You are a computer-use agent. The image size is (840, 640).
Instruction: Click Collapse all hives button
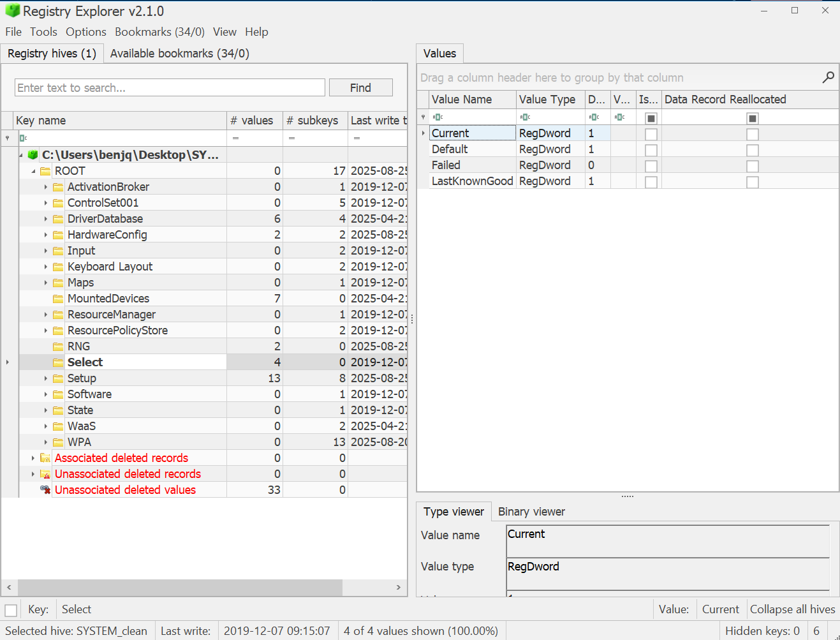coord(792,609)
